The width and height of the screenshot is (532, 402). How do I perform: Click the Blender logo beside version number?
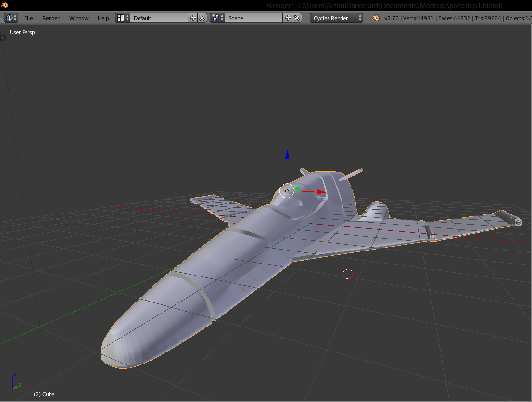376,18
